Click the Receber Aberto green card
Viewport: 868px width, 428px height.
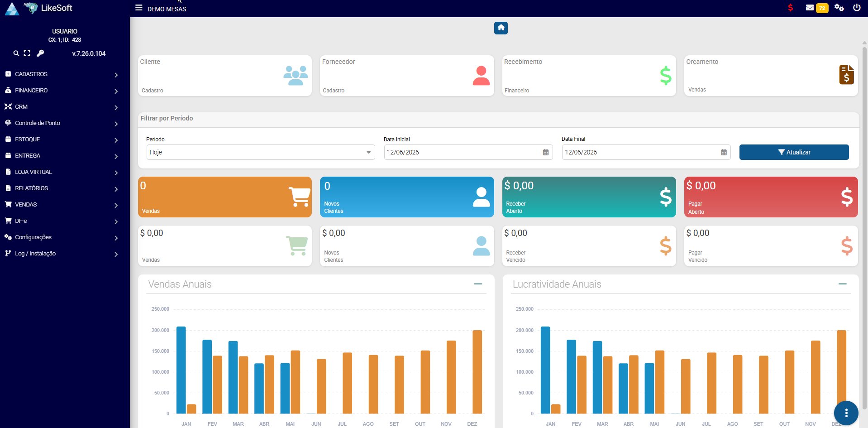tap(589, 197)
